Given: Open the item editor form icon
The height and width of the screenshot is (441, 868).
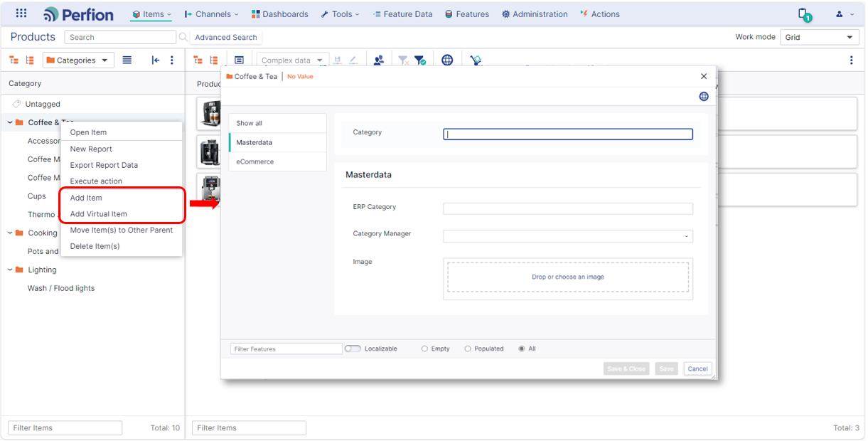Looking at the screenshot, I should point(239,60).
